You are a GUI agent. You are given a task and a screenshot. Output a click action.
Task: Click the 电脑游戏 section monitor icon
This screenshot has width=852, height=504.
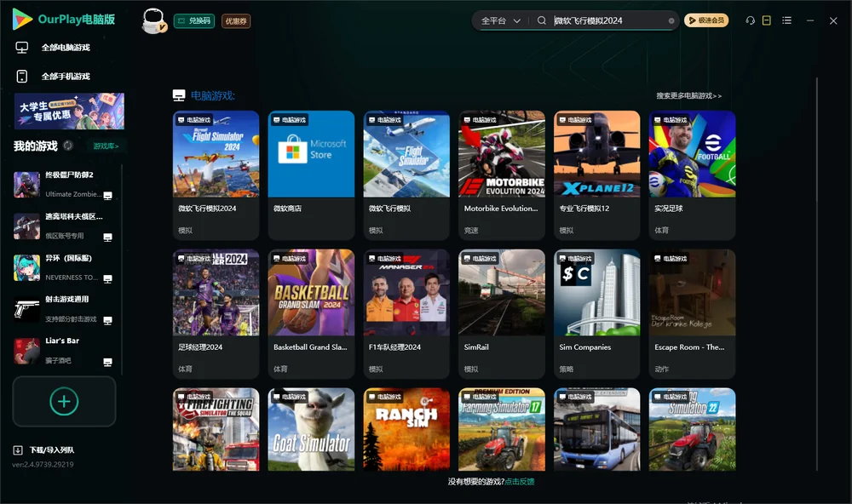point(179,95)
